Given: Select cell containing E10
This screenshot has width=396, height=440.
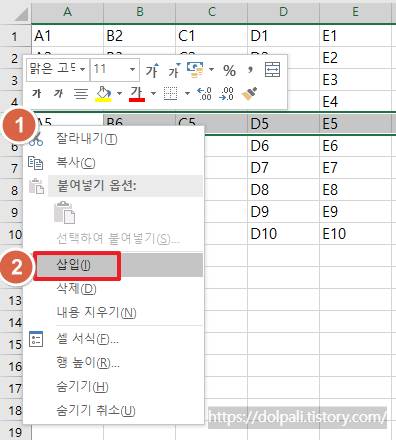Looking at the screenshot, I should coord(355,234).
